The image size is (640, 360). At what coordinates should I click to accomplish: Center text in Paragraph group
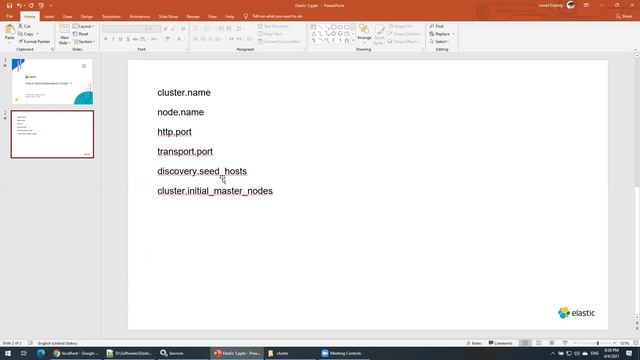203,39
